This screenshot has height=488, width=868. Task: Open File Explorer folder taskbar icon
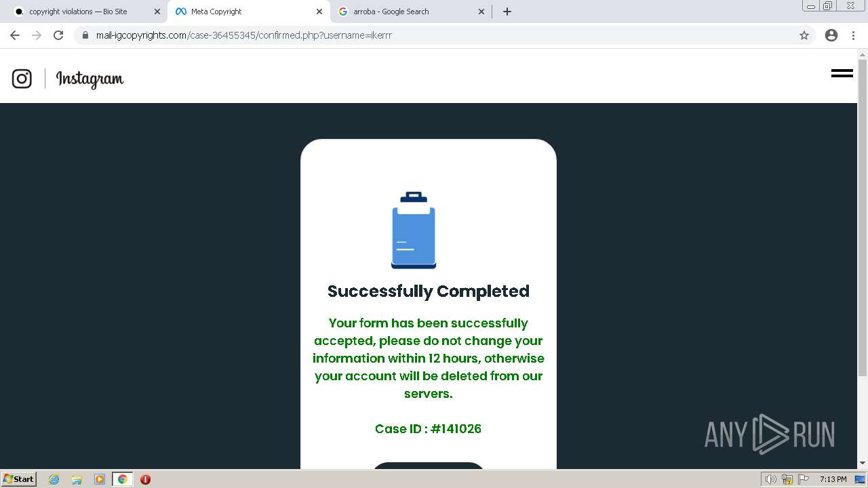(77, 479)
